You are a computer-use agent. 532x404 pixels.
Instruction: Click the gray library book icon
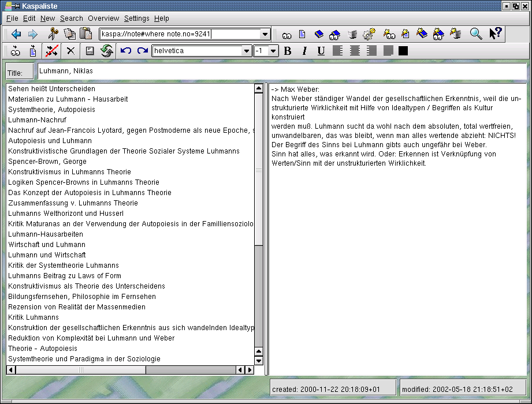pos(352,34)
